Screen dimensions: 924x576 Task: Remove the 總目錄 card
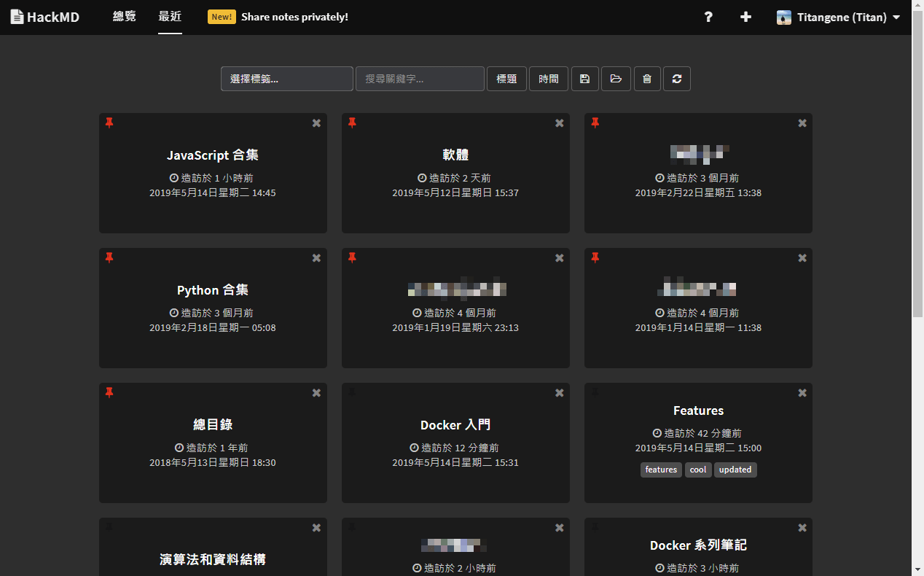click(316, 393)
